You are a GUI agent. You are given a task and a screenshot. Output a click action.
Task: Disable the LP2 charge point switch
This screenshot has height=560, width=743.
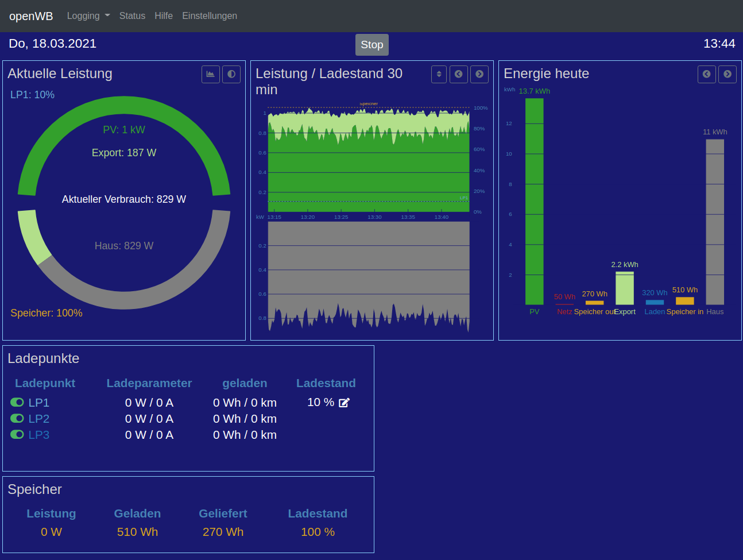click(x=17, y=419)
